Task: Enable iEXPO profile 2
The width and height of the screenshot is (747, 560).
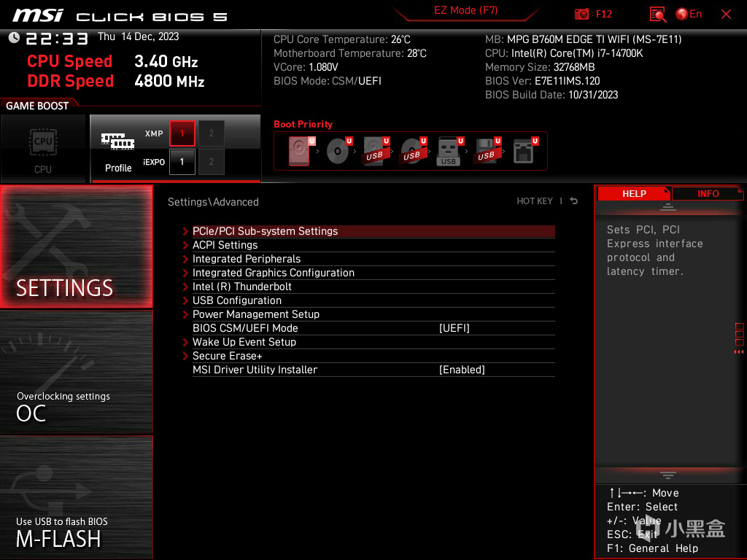Action: [x=211, y=162]
